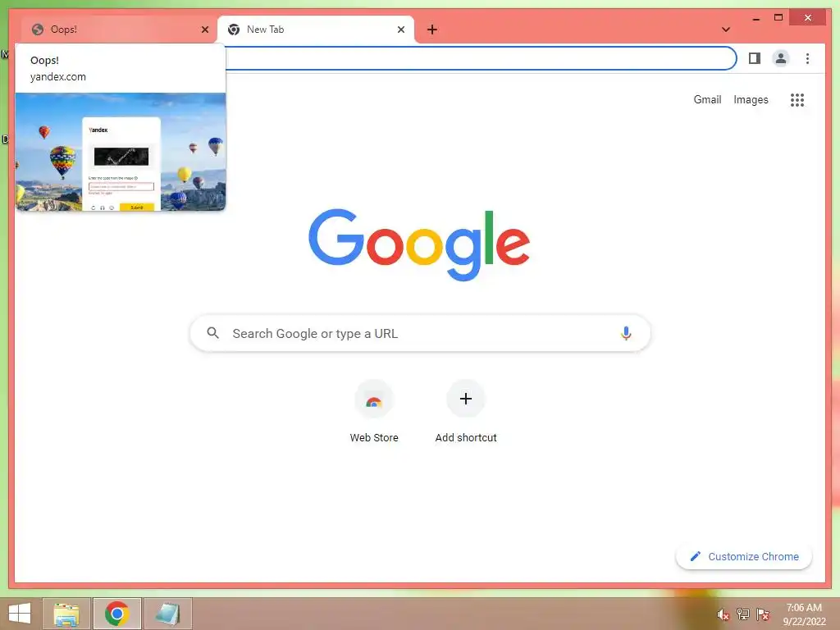Image resolution: width=840 pixels, height=630 pixels.
Task: Open a new tab with plus button
Action: [x=432, y=30]
